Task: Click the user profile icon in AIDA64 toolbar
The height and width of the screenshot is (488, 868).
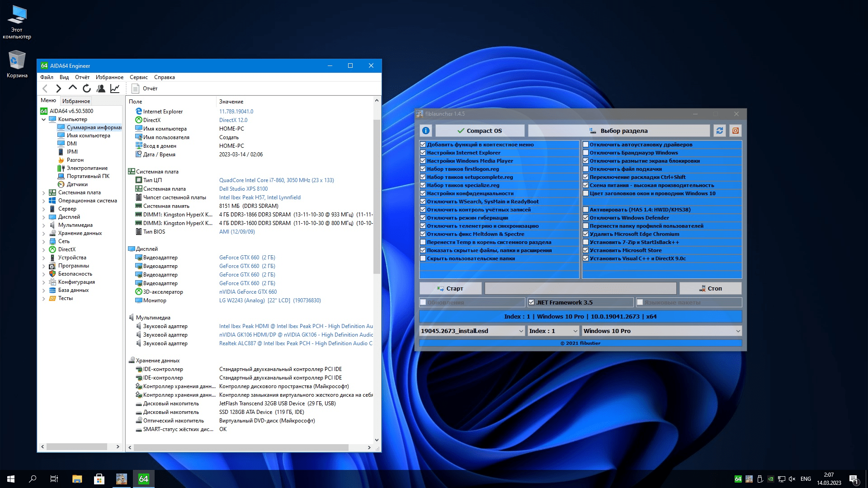Action: (x=101, y=89)
